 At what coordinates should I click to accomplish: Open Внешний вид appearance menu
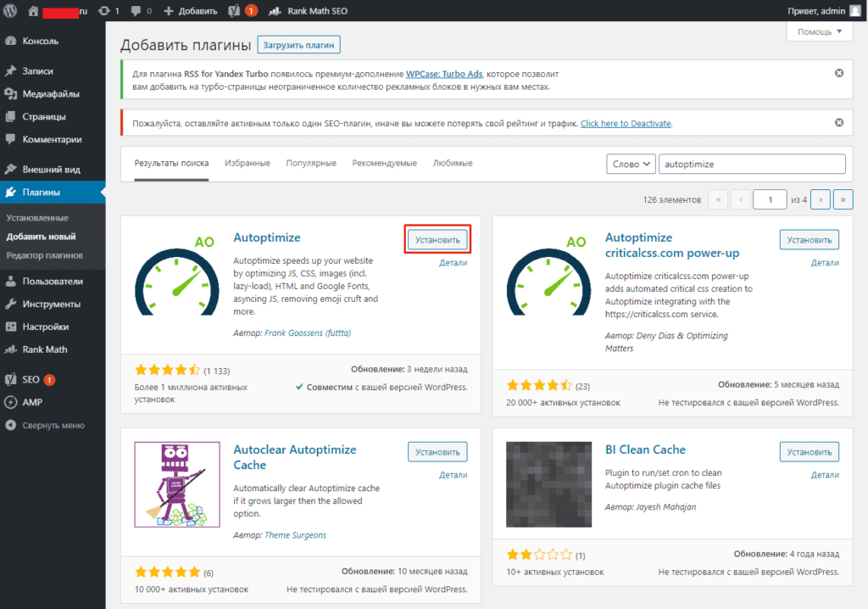pyautogui.click(x=53, y=169)
